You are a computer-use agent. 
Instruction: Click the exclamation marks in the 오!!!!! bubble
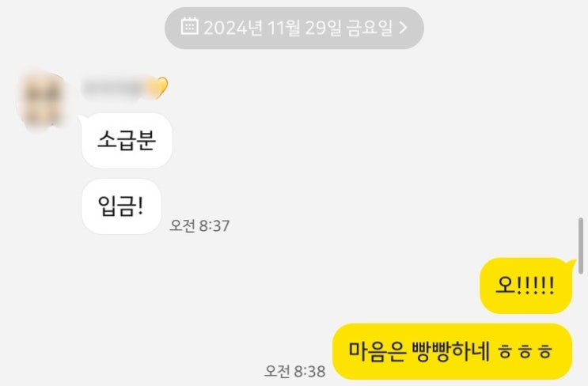coord(536,286)
